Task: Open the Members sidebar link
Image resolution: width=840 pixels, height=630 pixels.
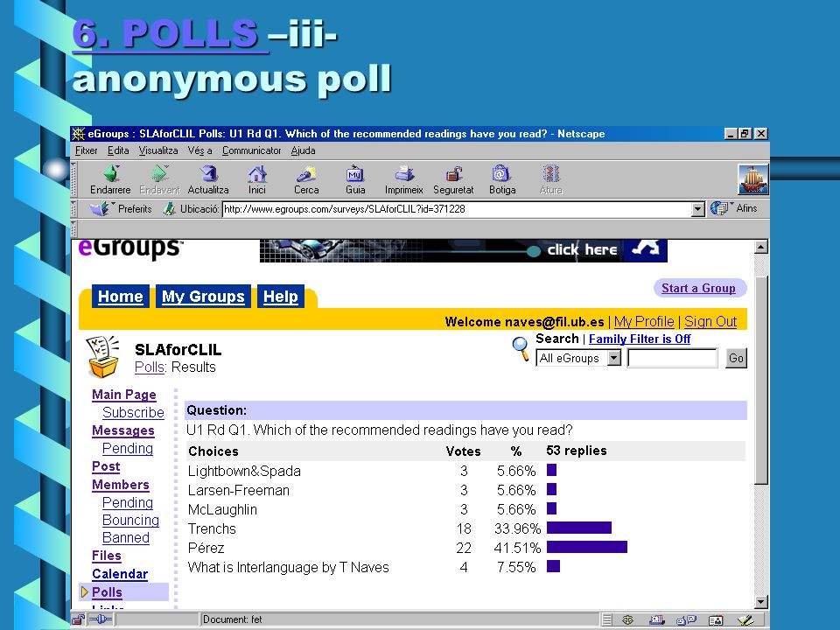Action: [x=121, y=485]
